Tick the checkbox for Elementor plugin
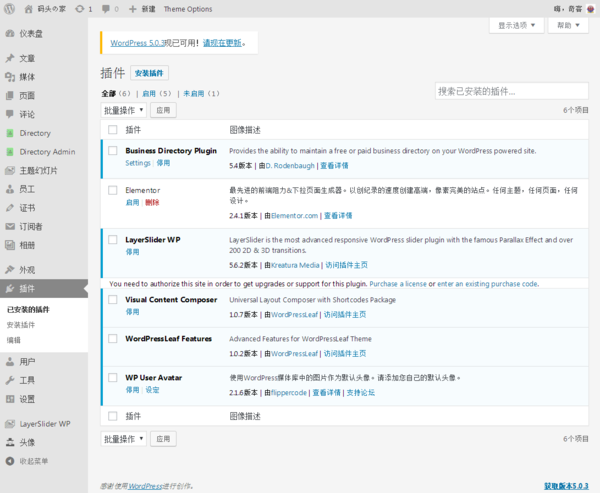This screenshot has width=600, height=493. 112,189
